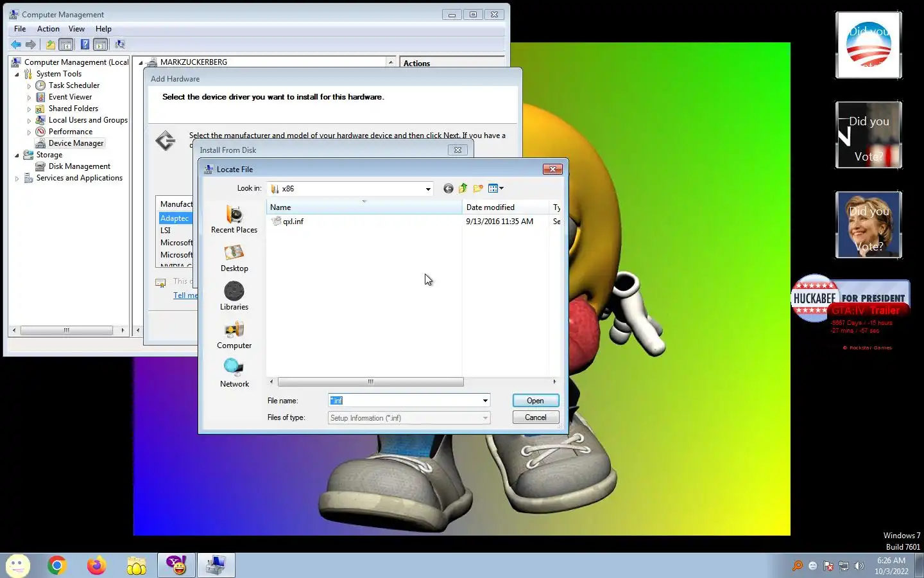
Task: Select the qxl.inf file
Action: 287,221
